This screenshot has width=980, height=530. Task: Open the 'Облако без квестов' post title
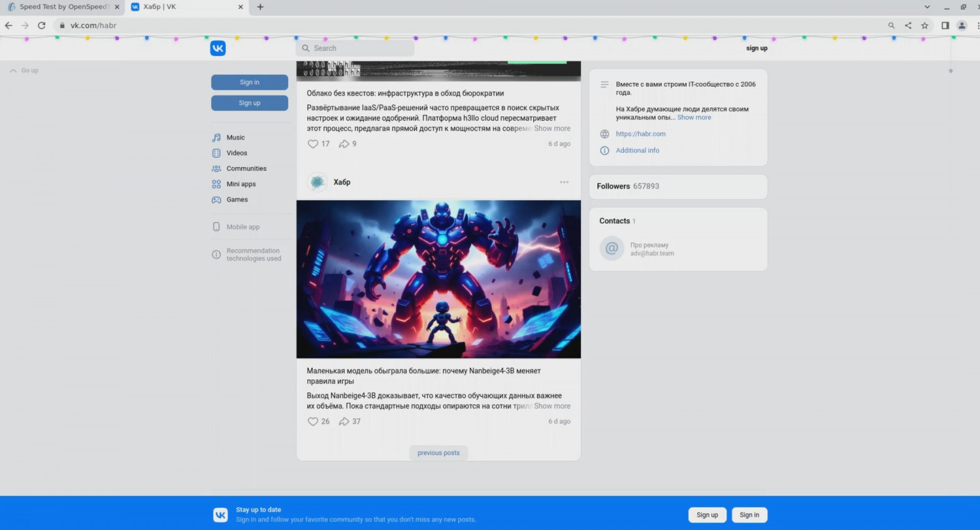tap(405, 94)
